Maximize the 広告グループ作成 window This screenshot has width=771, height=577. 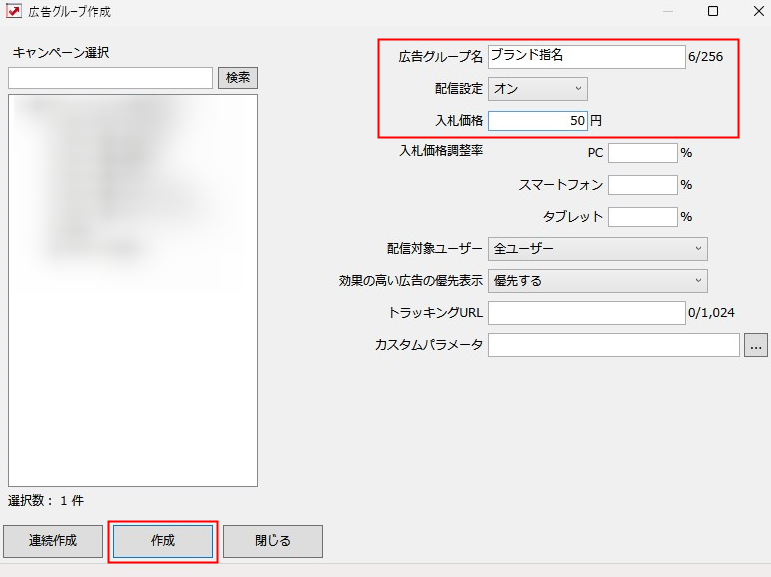713,12
